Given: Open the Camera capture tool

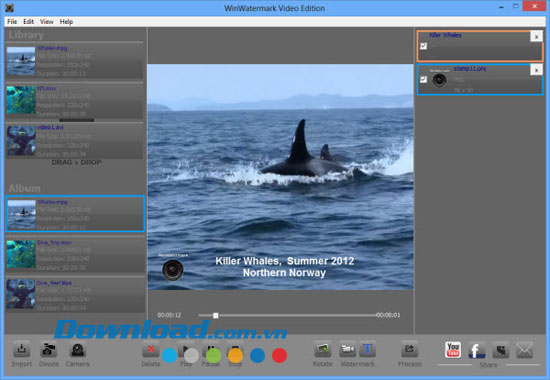Looking at the screenshot, I should click(x=77, y=349).
